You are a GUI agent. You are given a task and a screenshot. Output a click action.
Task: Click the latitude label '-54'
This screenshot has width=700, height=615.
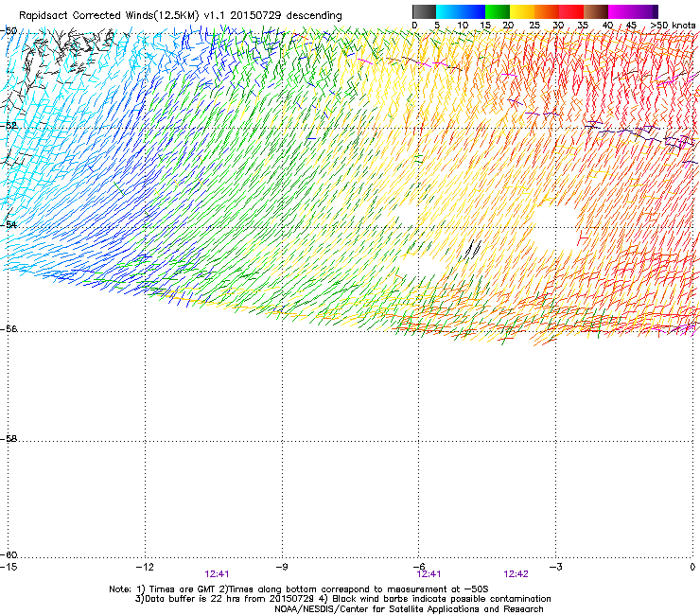coord(9,224)
